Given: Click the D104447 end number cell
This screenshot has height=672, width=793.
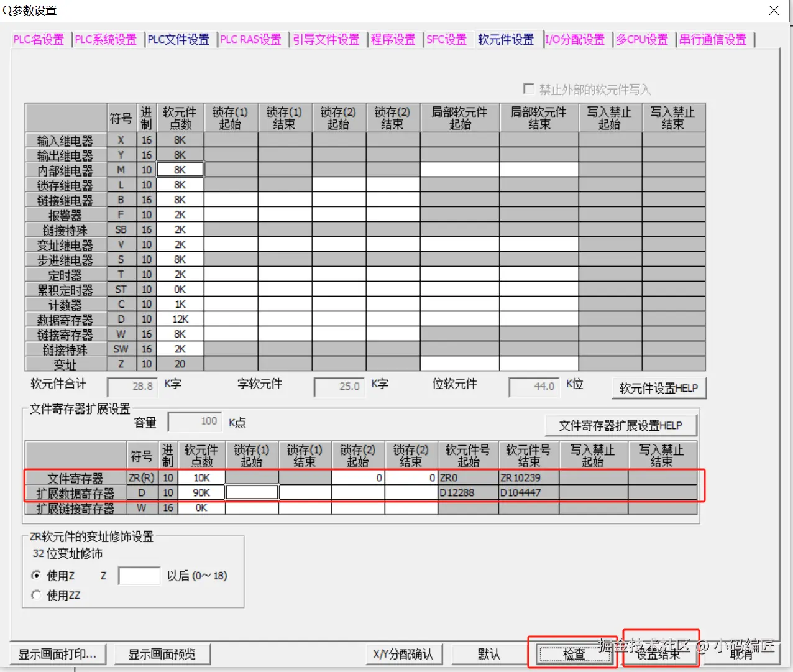Looking at the screenshot, I should [x=528, y=492].
